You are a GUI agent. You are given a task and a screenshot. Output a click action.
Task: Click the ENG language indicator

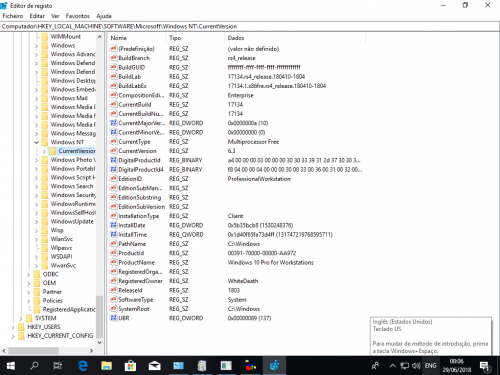tap(430, 366)
